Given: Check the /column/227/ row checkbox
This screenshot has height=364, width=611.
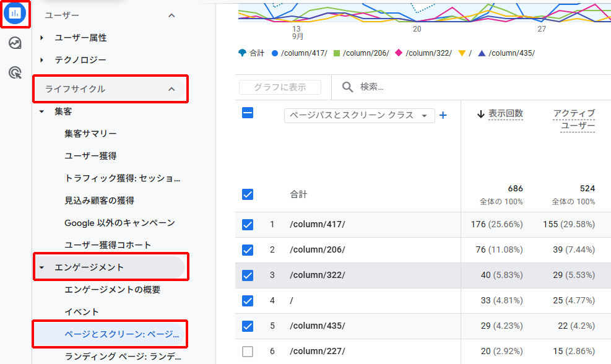Looking at the screenshot, I should (248, 351).
